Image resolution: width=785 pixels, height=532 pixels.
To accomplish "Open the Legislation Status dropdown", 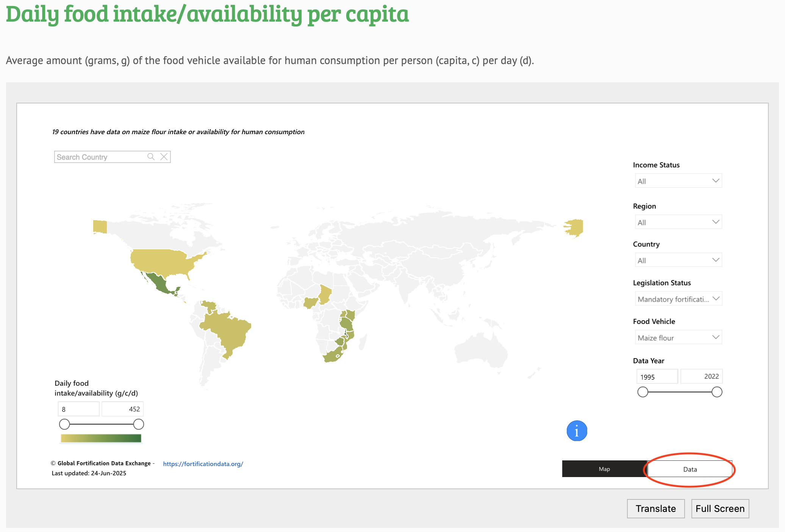I will point(678,299).
